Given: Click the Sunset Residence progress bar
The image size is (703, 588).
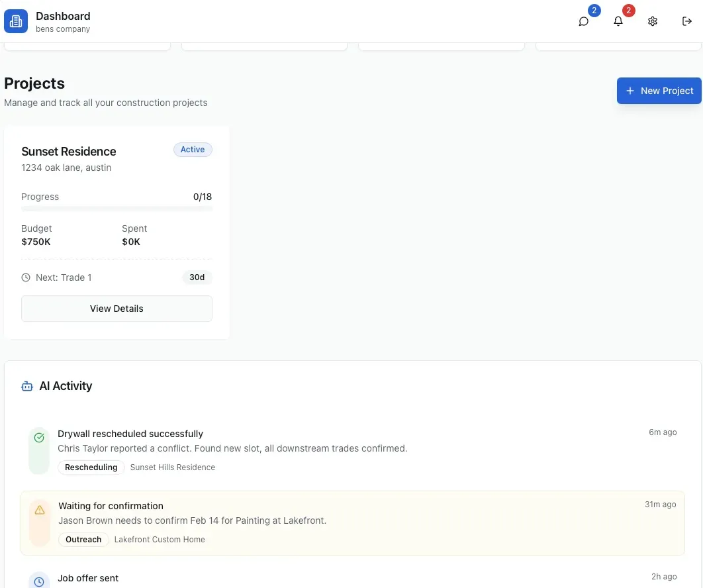Looking at the screenshot, I should coord(117,209).
